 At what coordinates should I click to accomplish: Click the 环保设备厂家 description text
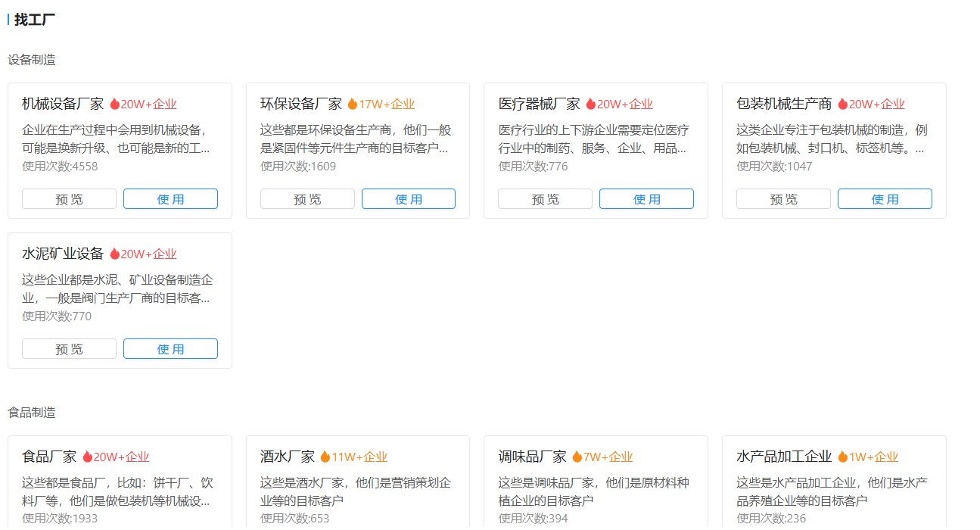(354, 139)
